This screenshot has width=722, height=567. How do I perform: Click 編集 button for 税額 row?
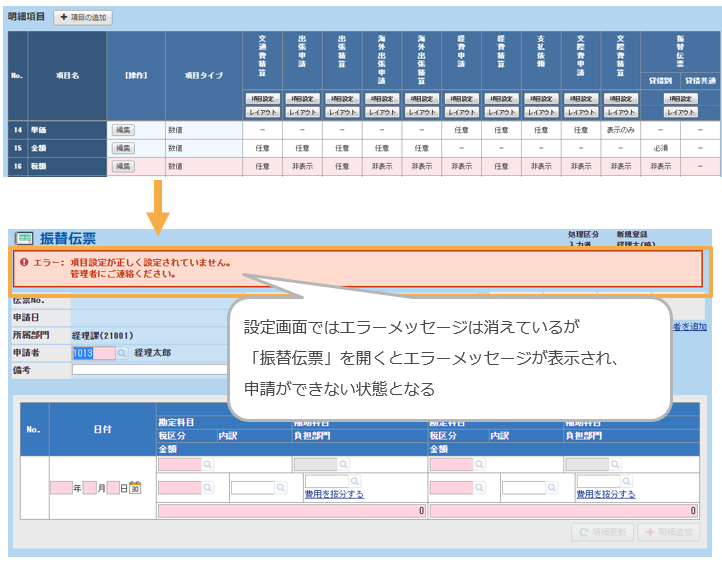click(122, 166)
